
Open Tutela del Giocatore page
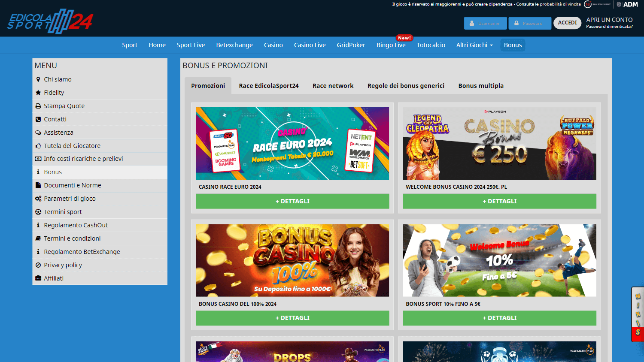(x=100, y=146)
